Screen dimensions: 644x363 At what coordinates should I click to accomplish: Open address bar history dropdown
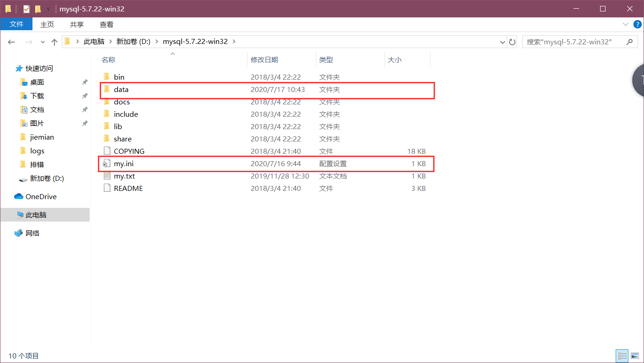(x=503, y=42)
